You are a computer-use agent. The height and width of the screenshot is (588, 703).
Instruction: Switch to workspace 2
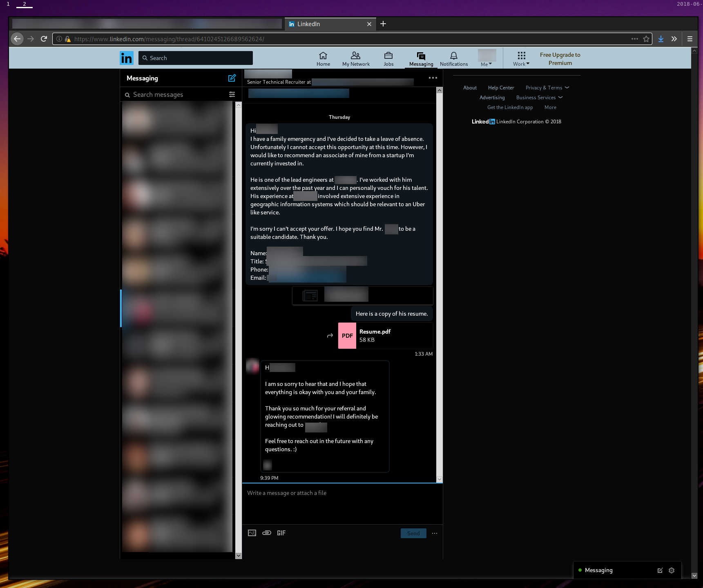pos(25,4)
